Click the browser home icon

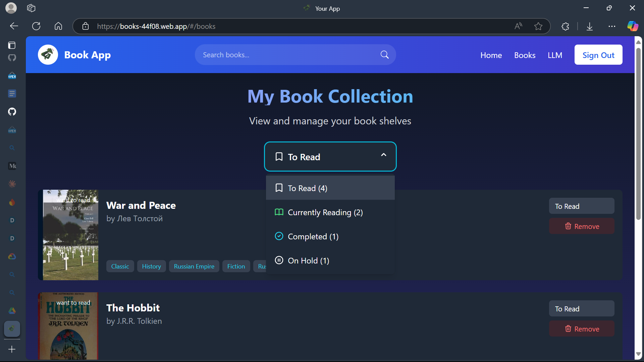(58, 26)
